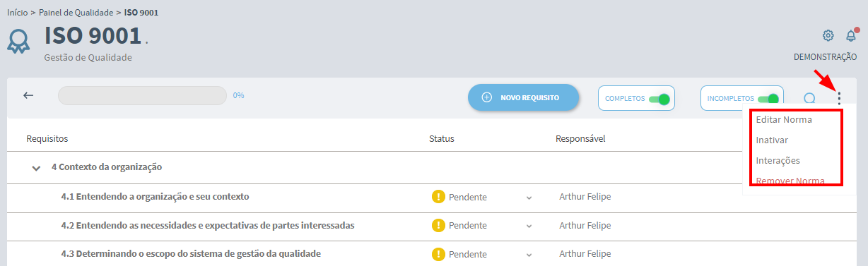The width and height of the screenshot is (868, 266).
Task: Open requirement 4.3 Determinando o escopo
Action: pos(191,254)
